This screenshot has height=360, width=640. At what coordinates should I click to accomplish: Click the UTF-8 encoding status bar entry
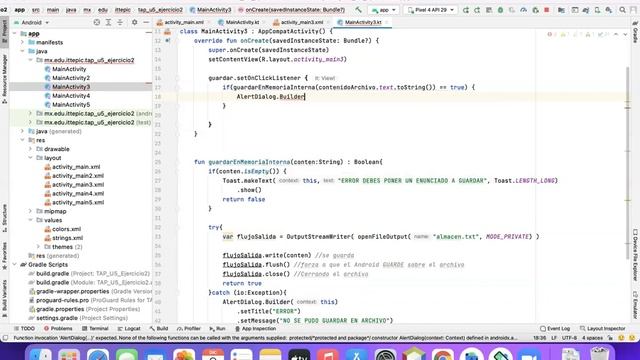pos(569,338)
